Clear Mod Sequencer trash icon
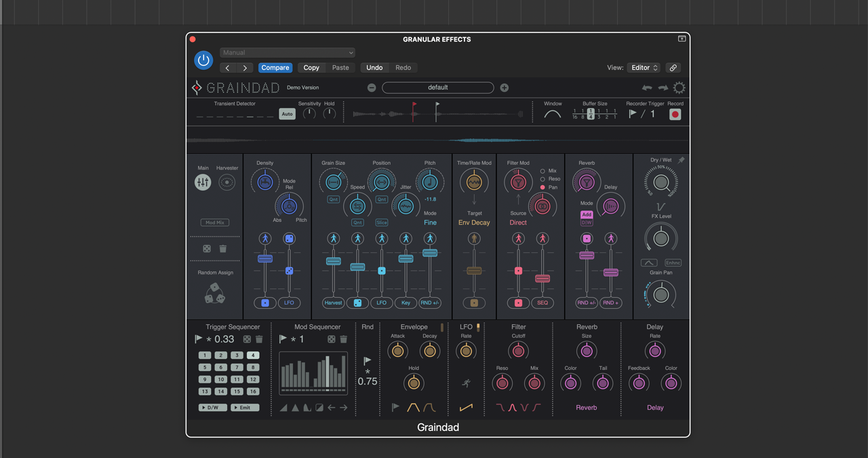This screenshot has height=458, width=868. (343, 339)
